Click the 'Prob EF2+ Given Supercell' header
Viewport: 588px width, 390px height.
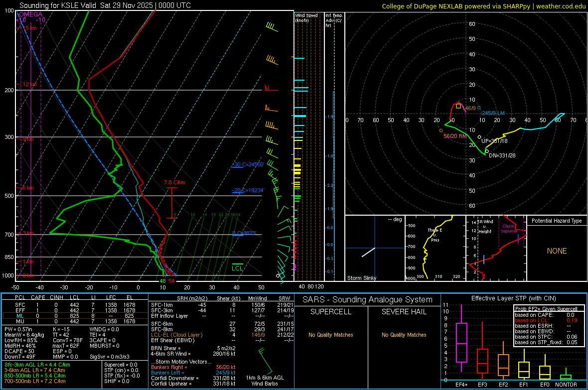pos(546,309)
